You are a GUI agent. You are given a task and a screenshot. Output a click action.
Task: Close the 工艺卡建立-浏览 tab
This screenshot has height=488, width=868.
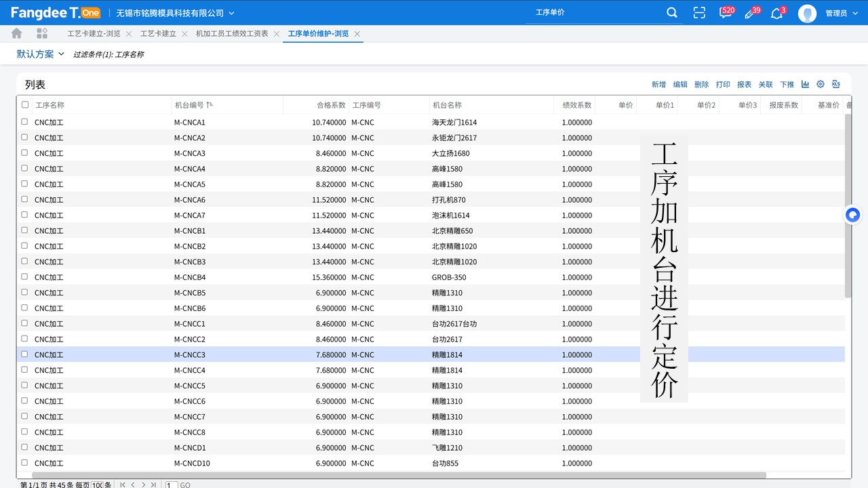point(129,34)
